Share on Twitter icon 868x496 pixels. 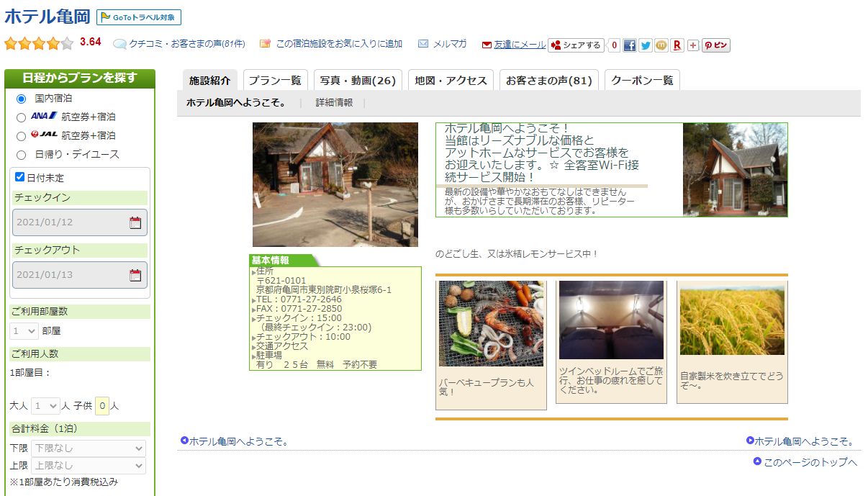click(x=646, y=45)
